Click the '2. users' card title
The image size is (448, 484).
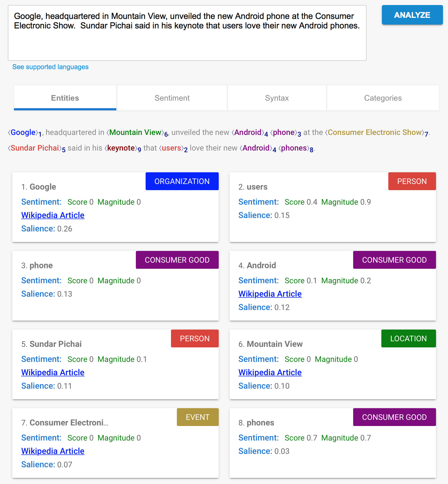click(253, 187)
